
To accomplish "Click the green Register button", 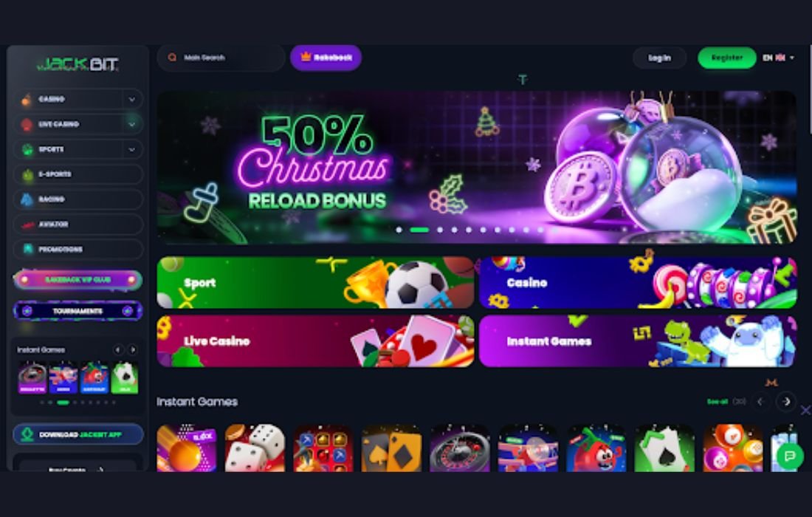I will [726, 58].
